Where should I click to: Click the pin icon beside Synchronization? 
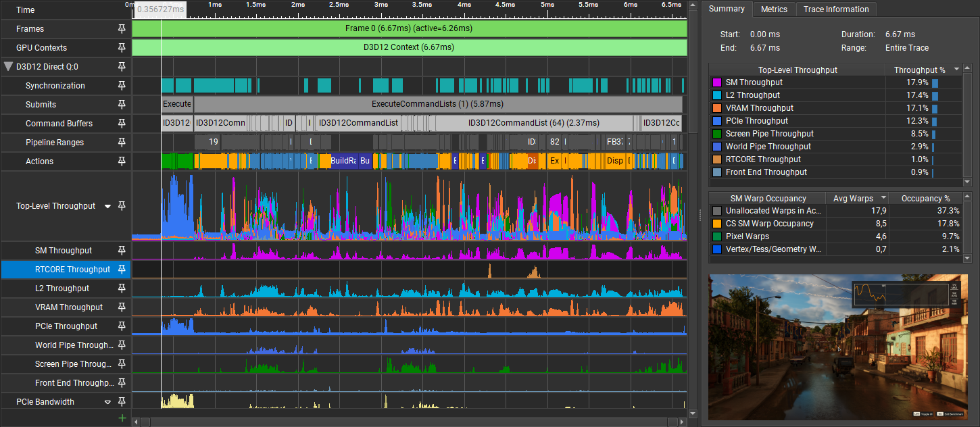(122, 86)
